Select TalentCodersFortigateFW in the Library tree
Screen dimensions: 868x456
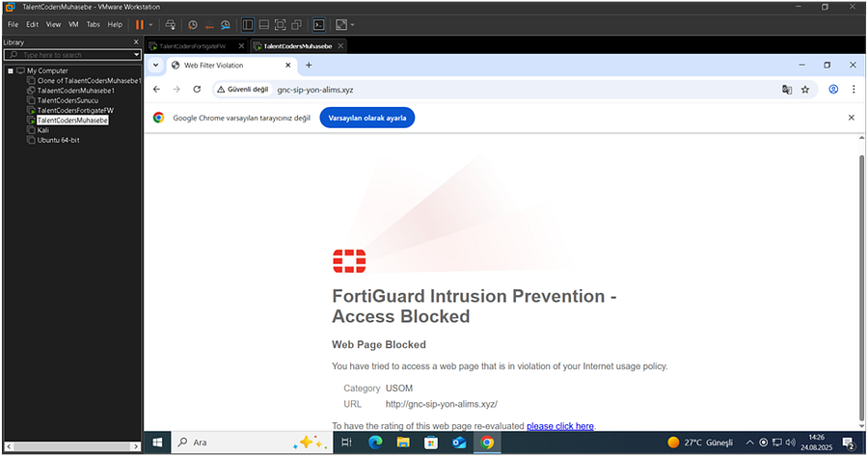click(75, 111)
